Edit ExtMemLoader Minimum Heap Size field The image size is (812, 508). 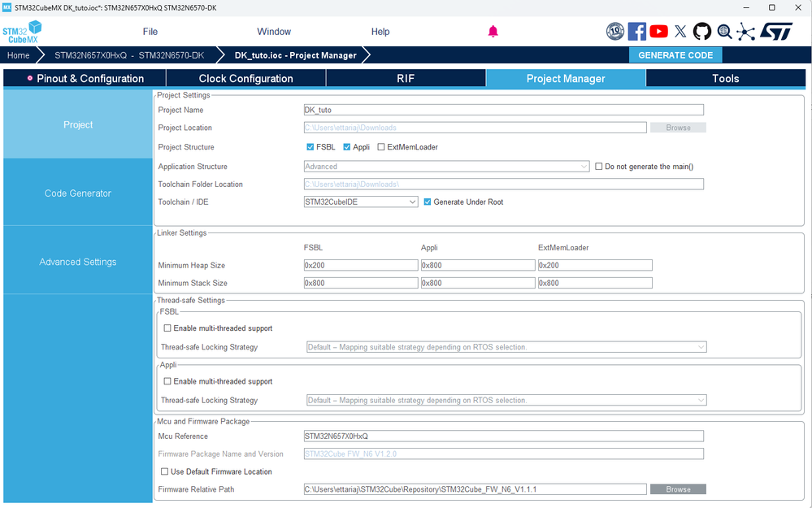(x=595, y=265)
